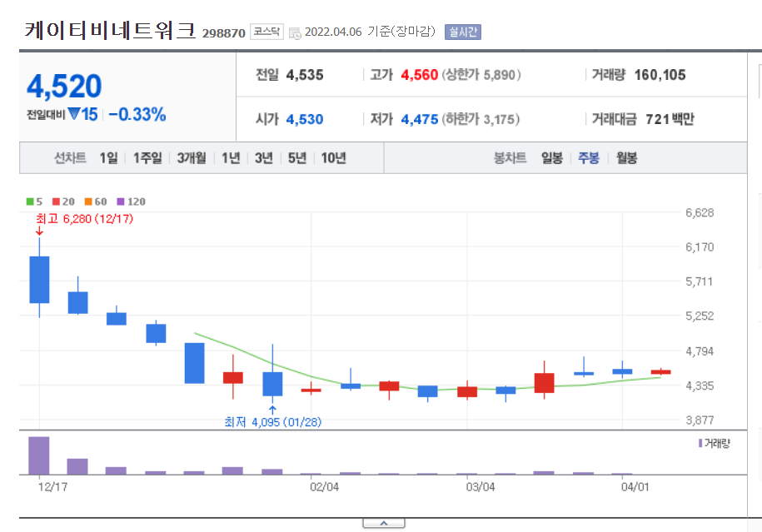Viewport: 762px width, 532px height.
Task: Click the calendar icon beside the date
Action: [295, 33]
